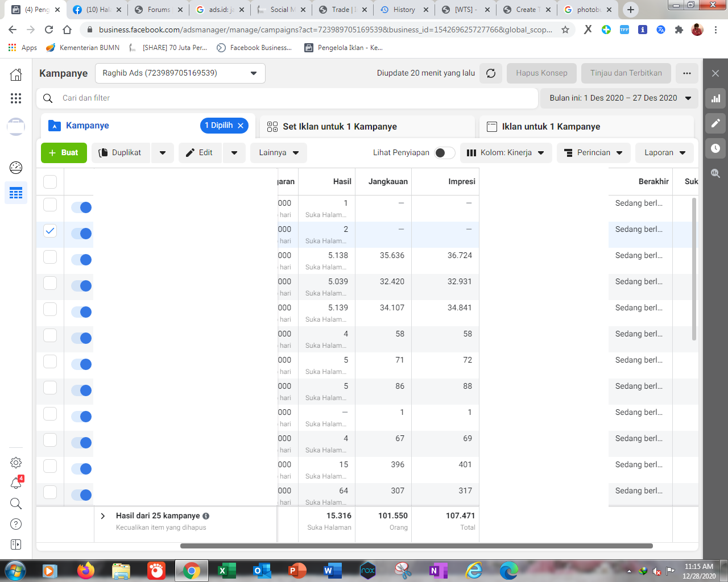Open the help question mark icon

(x=16, y=524)
